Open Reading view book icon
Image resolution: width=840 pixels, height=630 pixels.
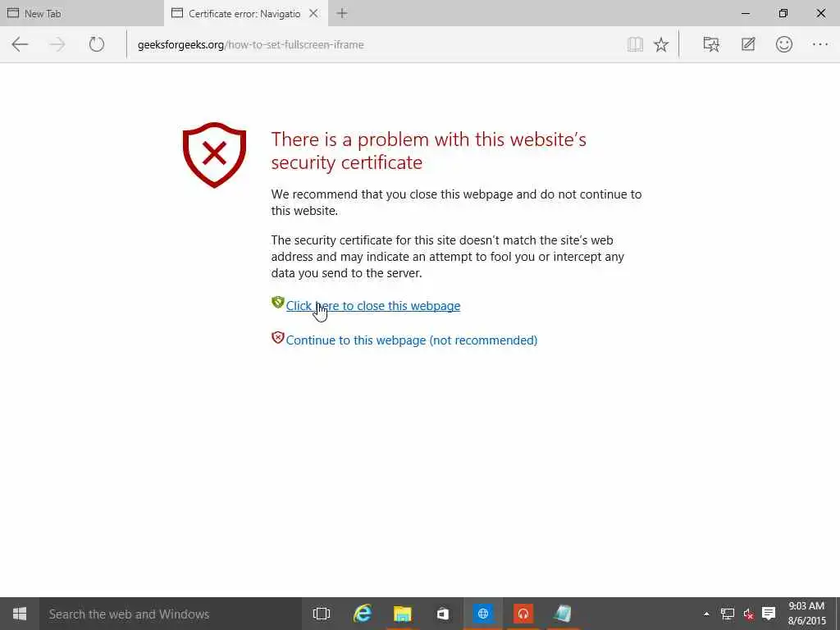point(635,44)
